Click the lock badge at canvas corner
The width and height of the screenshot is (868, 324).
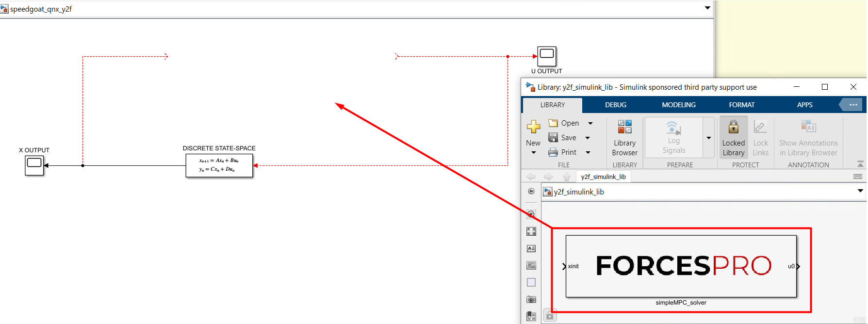[550, 316]
